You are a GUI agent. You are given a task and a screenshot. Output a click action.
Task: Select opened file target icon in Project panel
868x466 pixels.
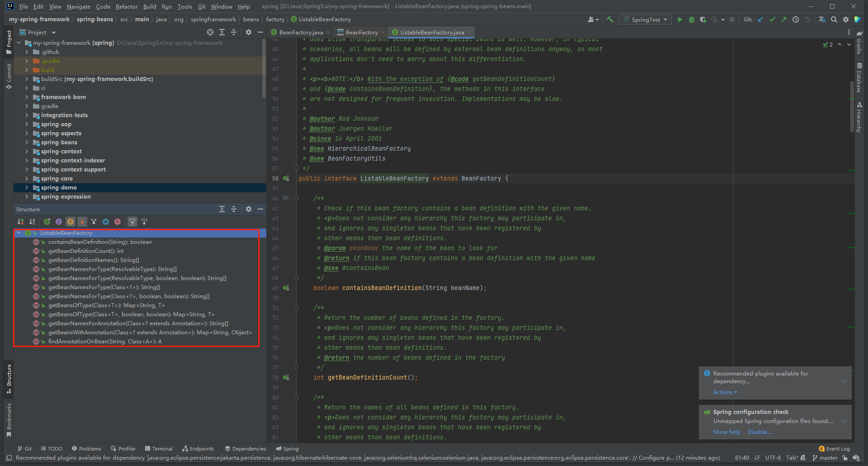tap(210, 32)
